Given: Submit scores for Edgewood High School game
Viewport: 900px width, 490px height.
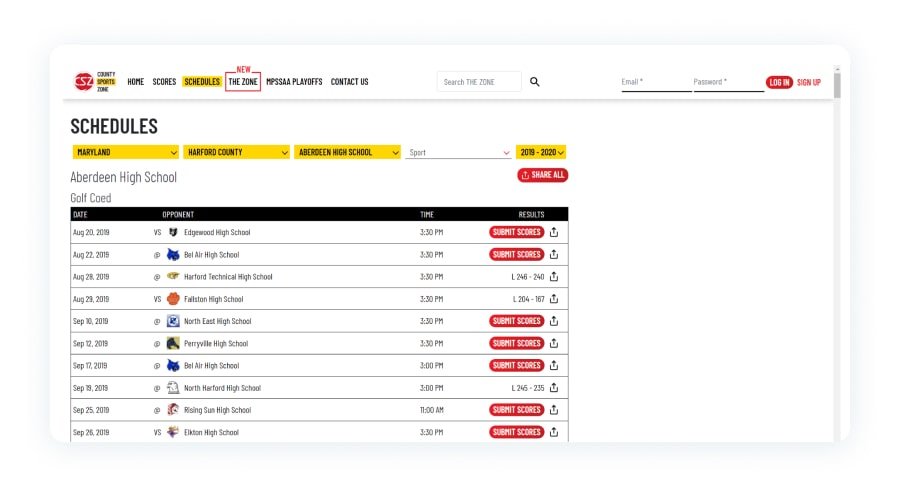Looking at the screenshot, I should point(517,232).
